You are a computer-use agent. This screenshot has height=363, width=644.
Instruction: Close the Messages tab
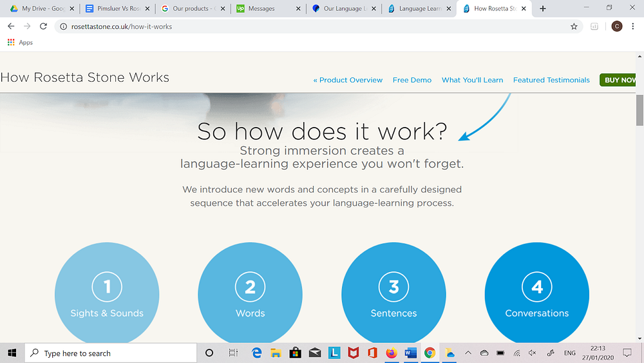[298, 8]
